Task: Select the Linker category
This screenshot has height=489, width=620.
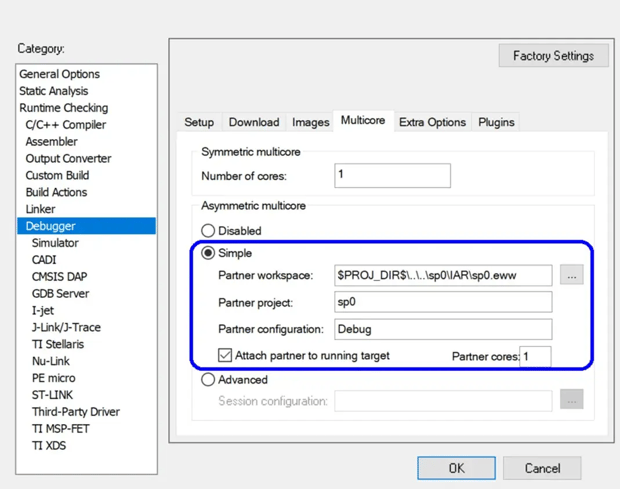Action: (x=40, y=209)
